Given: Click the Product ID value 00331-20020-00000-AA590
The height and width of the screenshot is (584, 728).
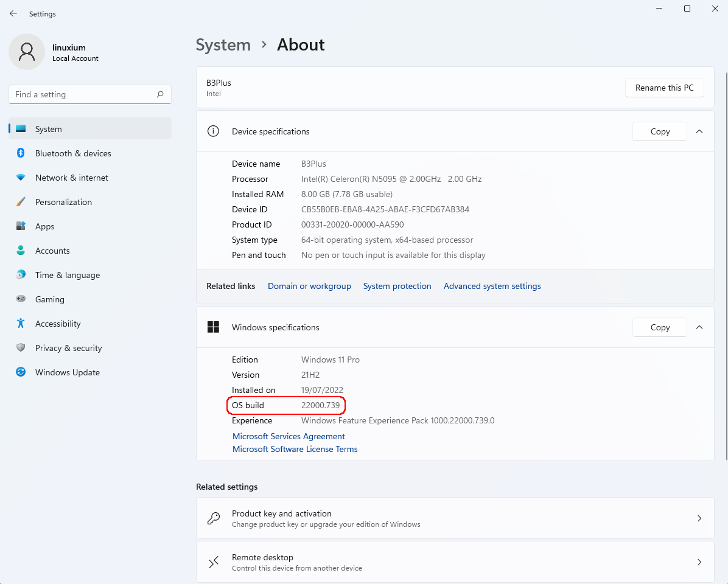Looking at the screenshot, I should (352, 224).
